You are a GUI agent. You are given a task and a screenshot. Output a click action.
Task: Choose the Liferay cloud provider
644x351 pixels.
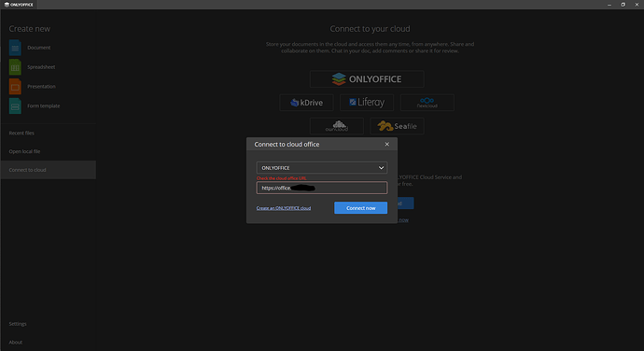(367, 103)
